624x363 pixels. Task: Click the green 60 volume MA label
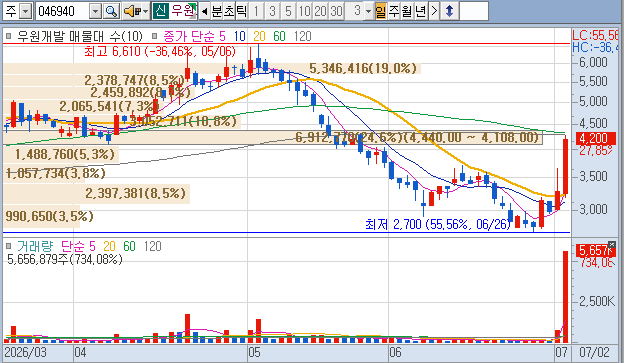tap(129, 246)
